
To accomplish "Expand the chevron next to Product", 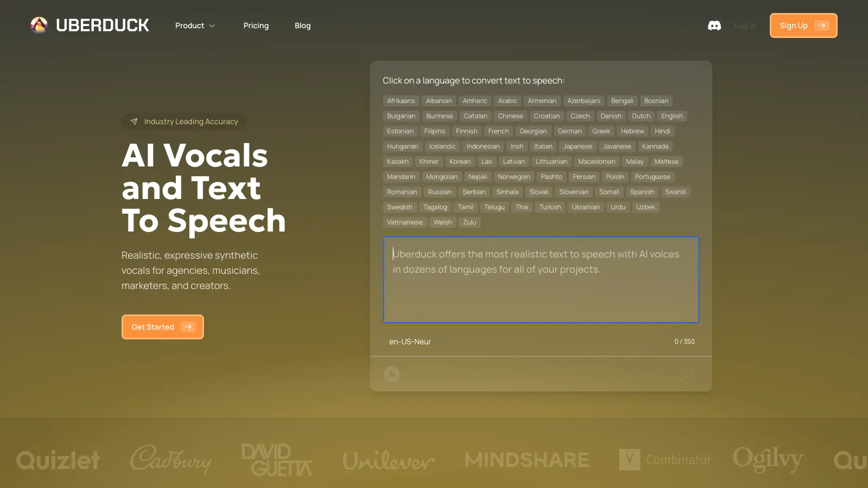I will (x=212, y=25).
